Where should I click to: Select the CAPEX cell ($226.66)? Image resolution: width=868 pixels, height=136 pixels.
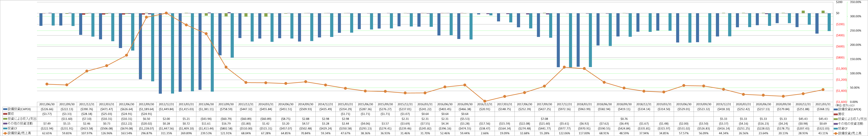[47, 109]
